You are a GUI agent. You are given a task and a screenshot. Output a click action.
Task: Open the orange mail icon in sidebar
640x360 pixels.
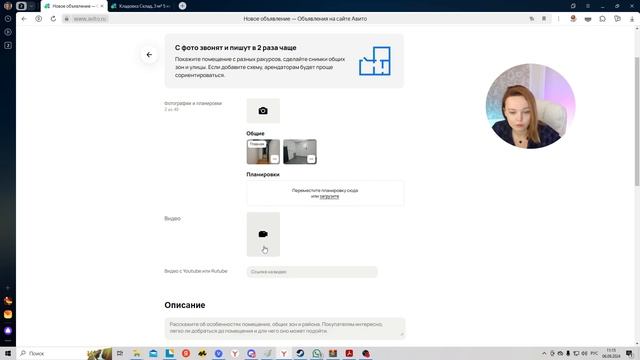pos(8,314)
